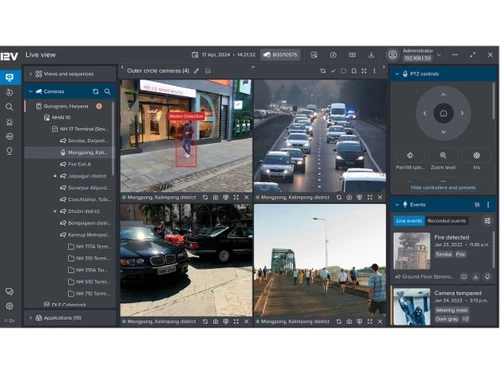500x375 pixels.
Task: Click the circle icon in view header
Action: point(343,71)
